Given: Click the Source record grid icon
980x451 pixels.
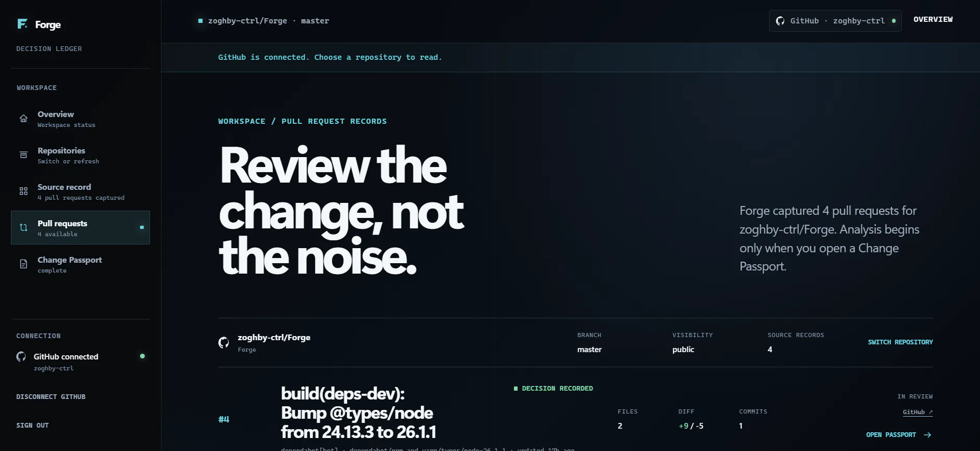Looking at the screenshot, I should pos(23,191).
